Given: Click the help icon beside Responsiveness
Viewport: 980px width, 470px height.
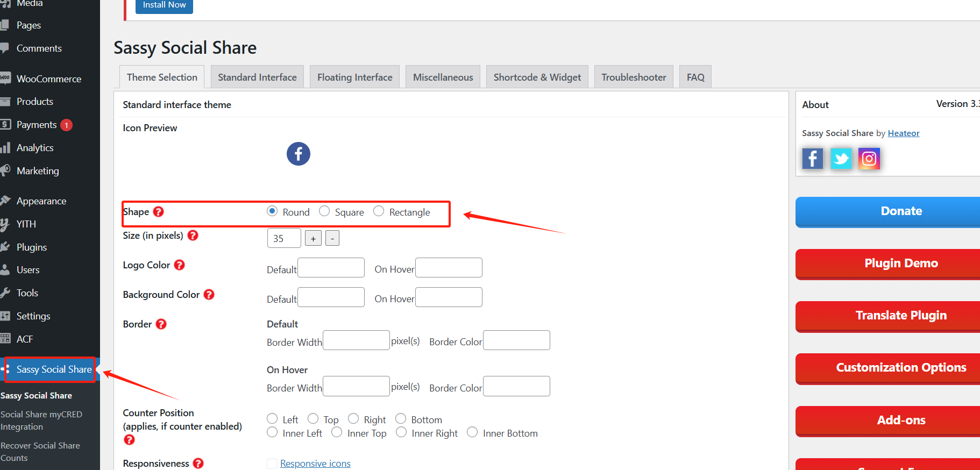Looking at the screenshot, I should click(198, 464).
